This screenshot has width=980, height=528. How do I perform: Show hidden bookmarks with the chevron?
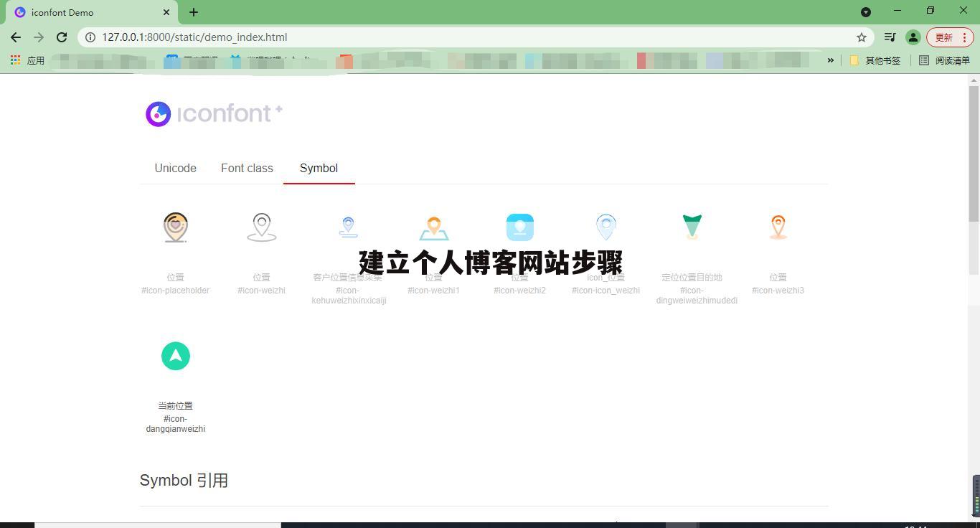(831, 60)
